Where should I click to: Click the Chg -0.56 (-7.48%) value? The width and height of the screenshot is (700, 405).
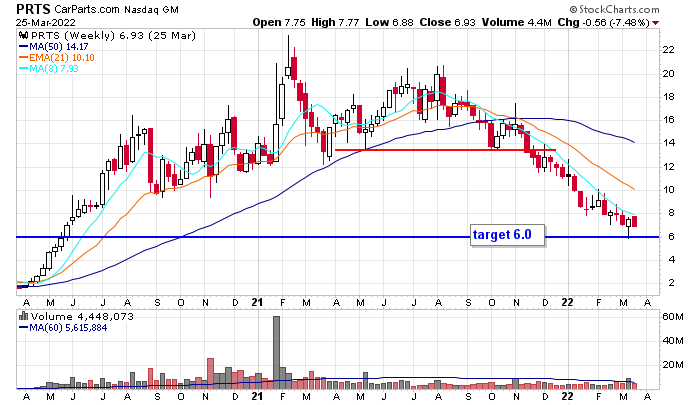click(x=604, y=22)
